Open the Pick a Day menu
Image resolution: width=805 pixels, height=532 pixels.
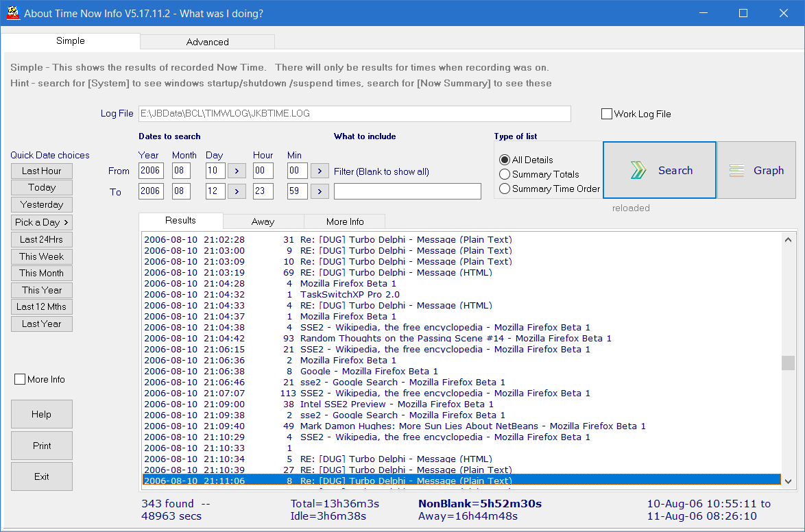(42, 222)
